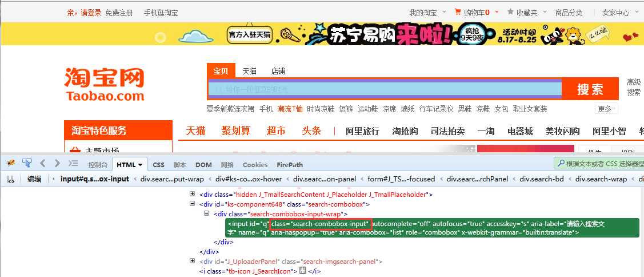Click the star icon beside 收藏夹
Screen dimensions: 644x277
510,11
